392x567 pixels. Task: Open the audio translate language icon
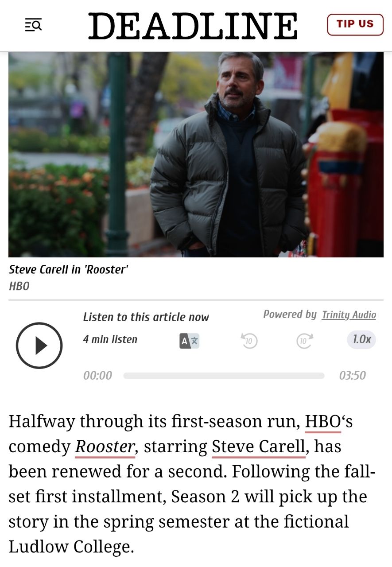pos(189,341)
